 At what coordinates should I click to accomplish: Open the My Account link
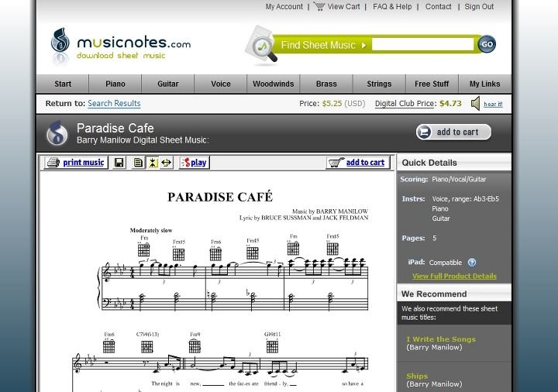284,7
